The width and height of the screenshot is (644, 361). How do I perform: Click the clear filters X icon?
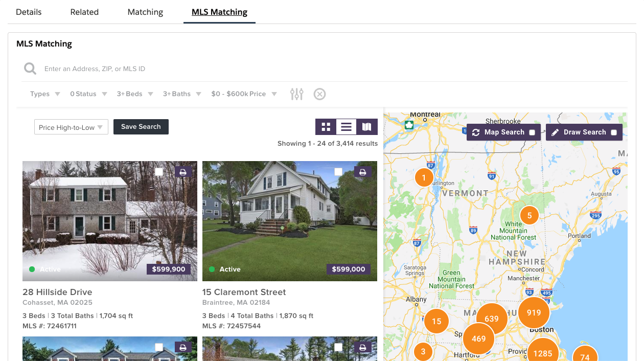[319, 94]
